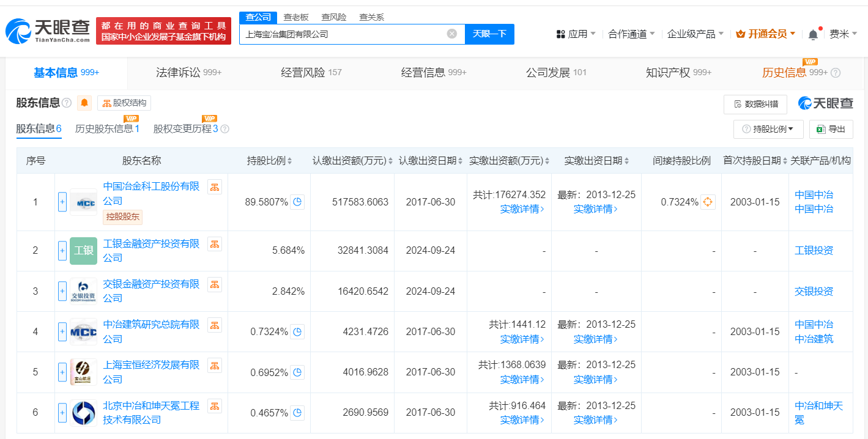868x439 pixels.
Task: Open the 天眼查 home logo
Action: point(48,31)
